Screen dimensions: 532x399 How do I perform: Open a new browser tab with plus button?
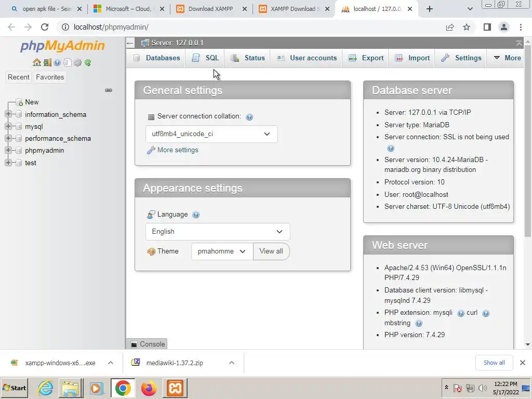[430, 9]
